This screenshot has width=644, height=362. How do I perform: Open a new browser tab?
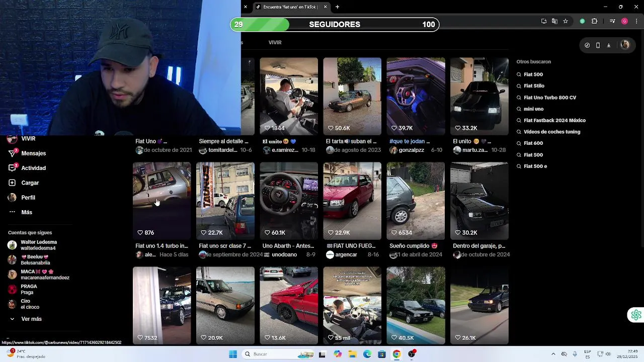tap(337, 7)
